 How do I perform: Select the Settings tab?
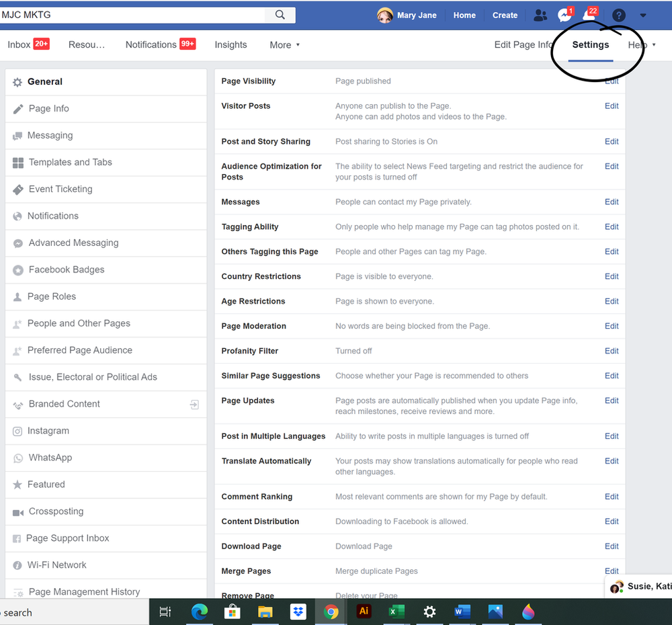pyautogui.click(x=590, y=45)
